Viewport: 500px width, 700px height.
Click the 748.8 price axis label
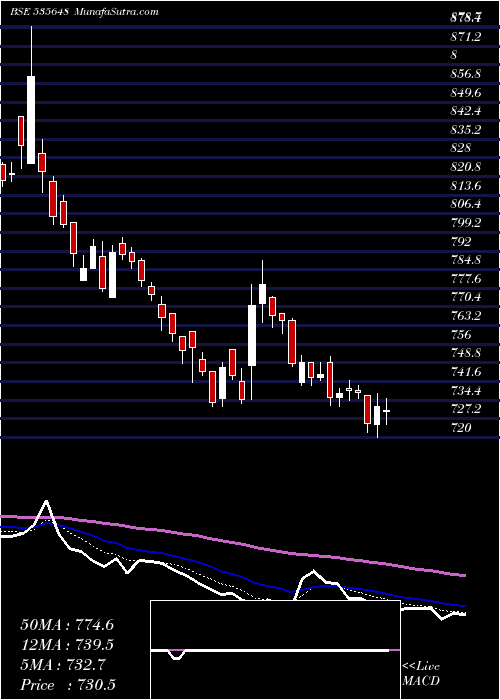465,353
